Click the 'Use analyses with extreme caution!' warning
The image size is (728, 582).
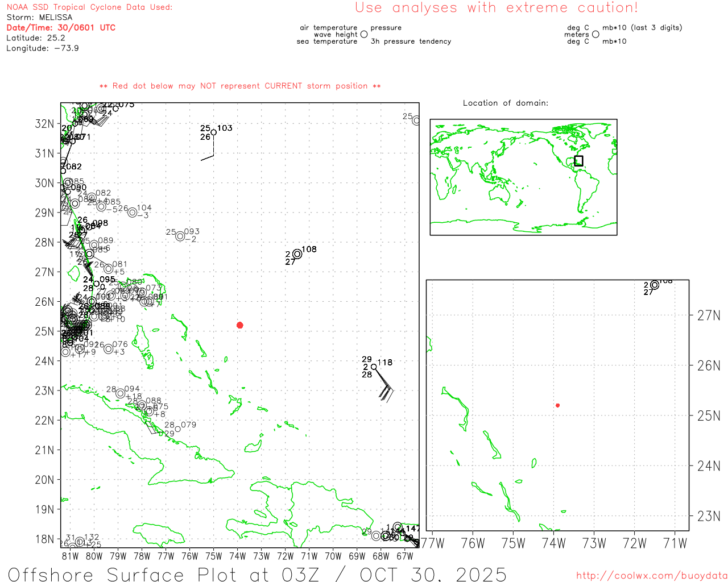[496, 8]
